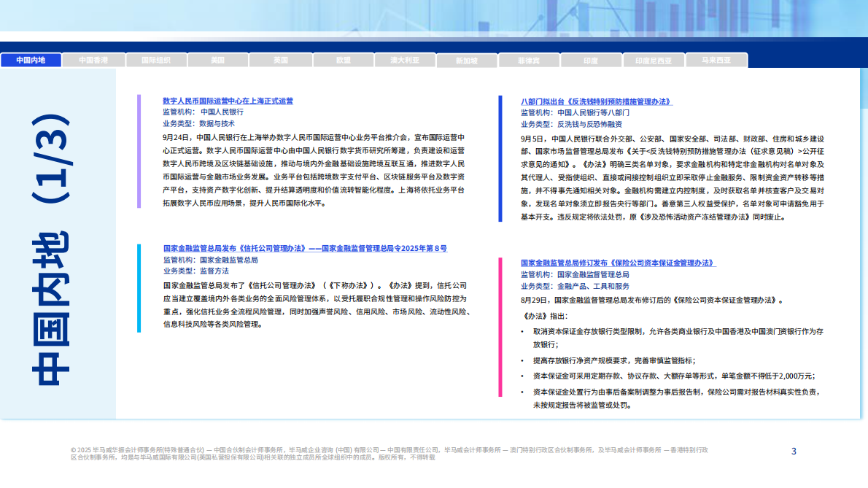
Task: Select the 中国内地 tab
Action: point(31,60)
